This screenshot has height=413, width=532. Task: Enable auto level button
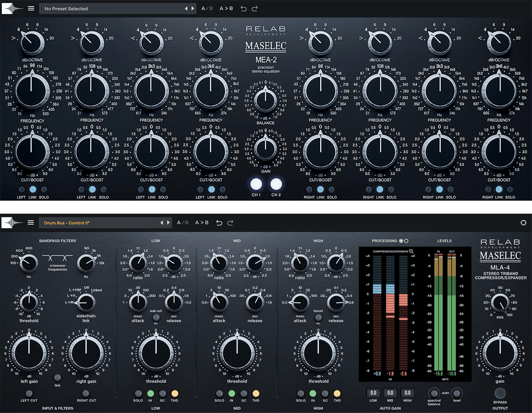coord(457,393)
